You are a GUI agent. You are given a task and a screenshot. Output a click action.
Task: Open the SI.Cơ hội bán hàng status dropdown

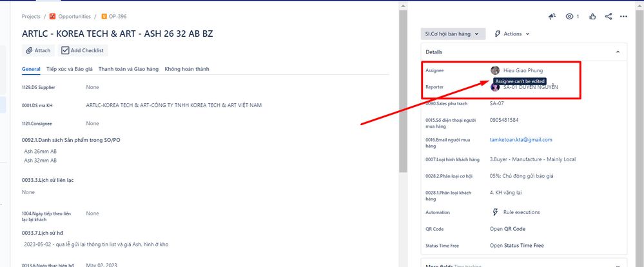pos(452,34)
